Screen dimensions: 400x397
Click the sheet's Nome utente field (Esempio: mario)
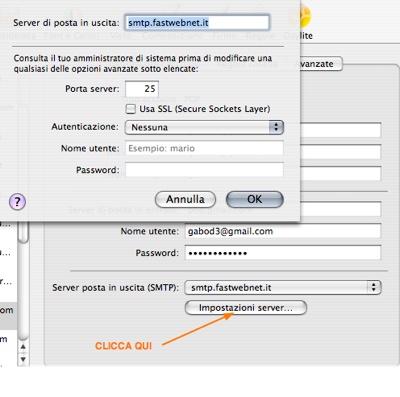(204, 148)
